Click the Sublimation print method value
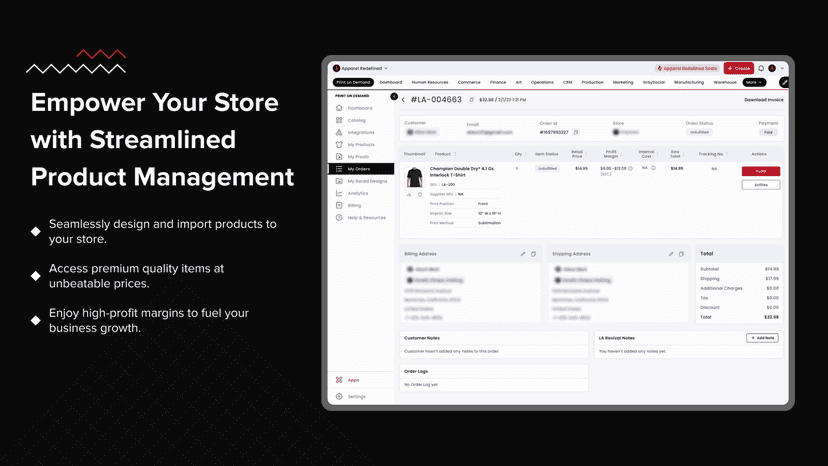828x466 pixels. coord(490,223)
